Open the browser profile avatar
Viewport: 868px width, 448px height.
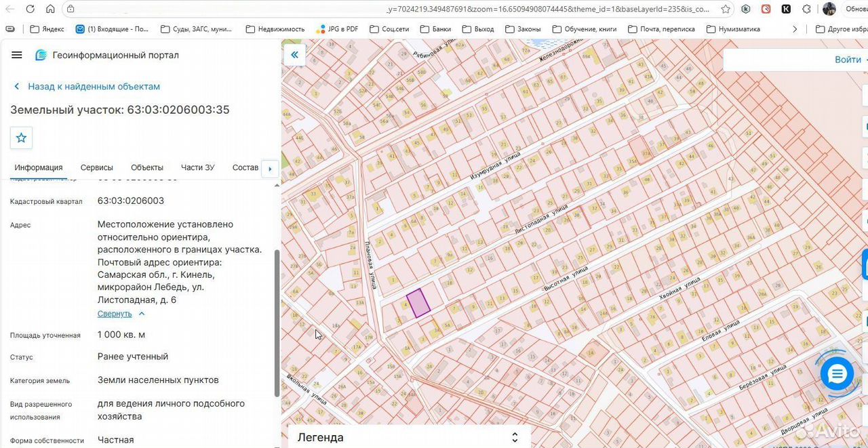(x=829, y=9)
